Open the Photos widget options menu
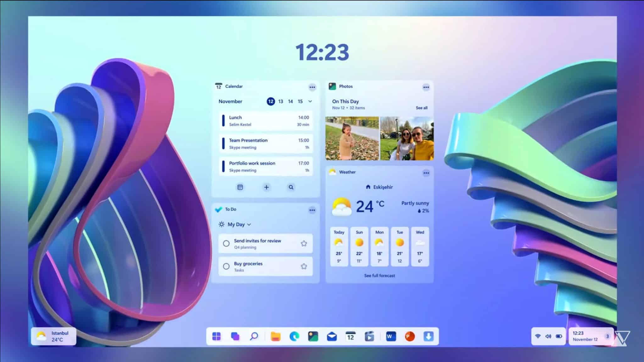 [x=426, y=87]
